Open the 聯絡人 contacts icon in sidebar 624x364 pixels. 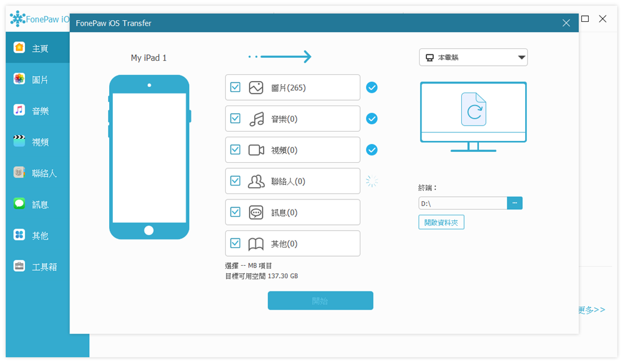(19, 172)
